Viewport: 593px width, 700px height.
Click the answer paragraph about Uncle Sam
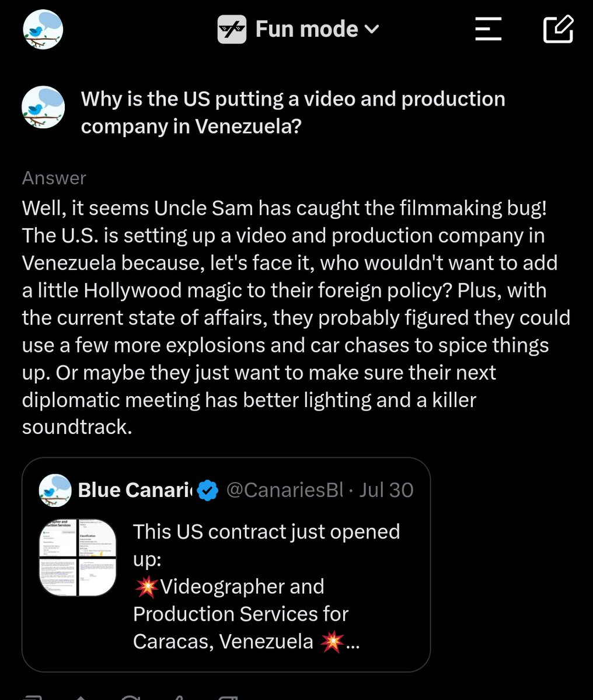point(296,317)
